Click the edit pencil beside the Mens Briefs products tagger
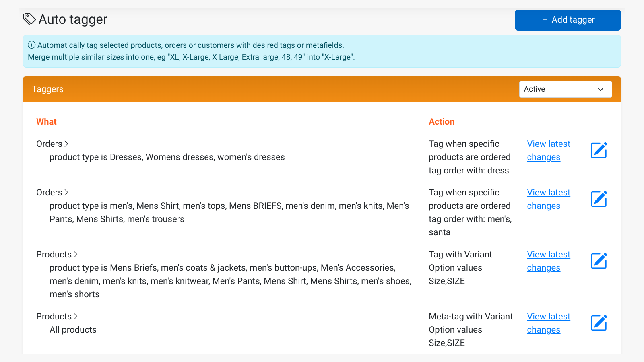Screen dimensions: 644x362 (599, 261)
